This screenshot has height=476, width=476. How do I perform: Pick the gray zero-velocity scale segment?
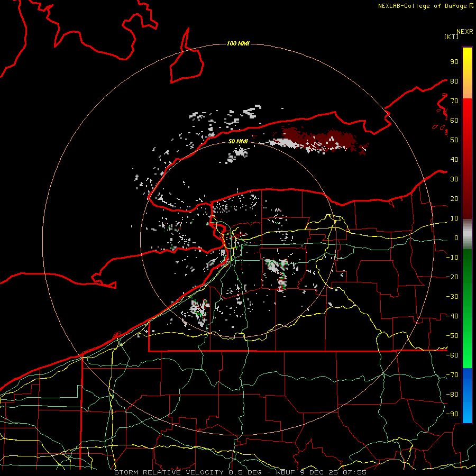[x=467, y=234]
